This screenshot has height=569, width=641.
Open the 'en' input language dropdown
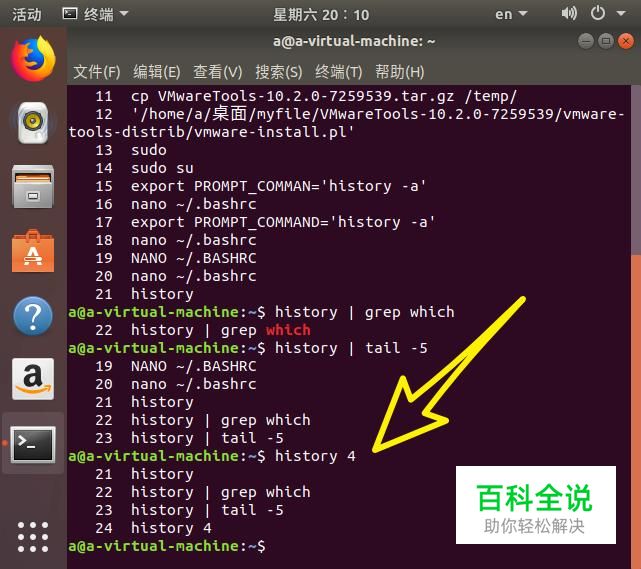(511, 14)
